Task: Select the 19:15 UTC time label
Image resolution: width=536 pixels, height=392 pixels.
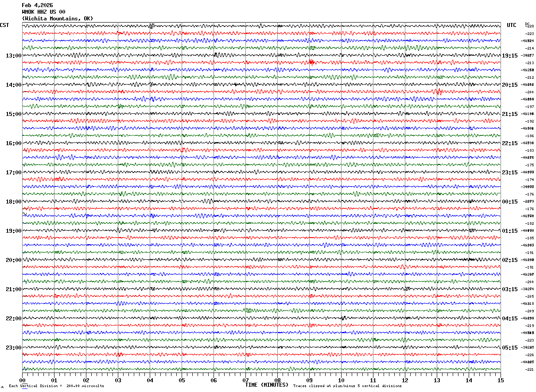Action: tap(509, 56)
